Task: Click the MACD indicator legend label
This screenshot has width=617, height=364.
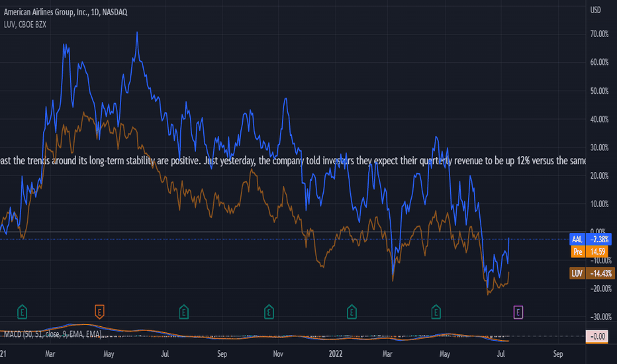Action: coord(53,334)
